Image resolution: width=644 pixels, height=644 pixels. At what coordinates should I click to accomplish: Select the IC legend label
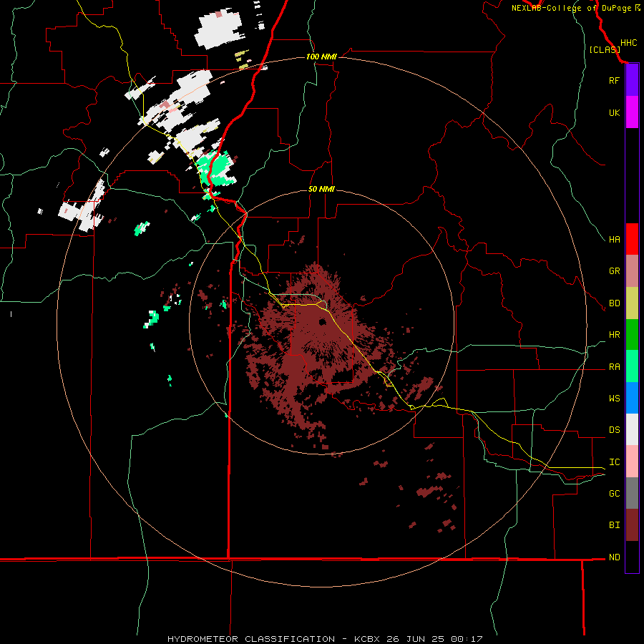point(614,462)
